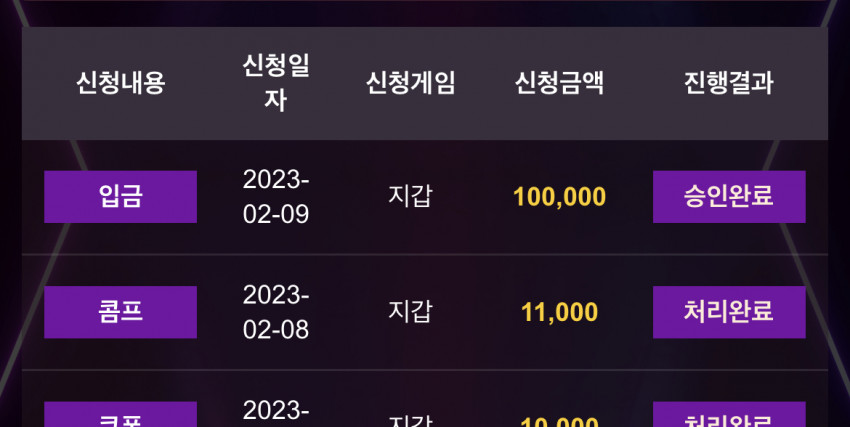
Task: Click the 입금 request type button
Action: pyautogui.click(x=120, y=197)
